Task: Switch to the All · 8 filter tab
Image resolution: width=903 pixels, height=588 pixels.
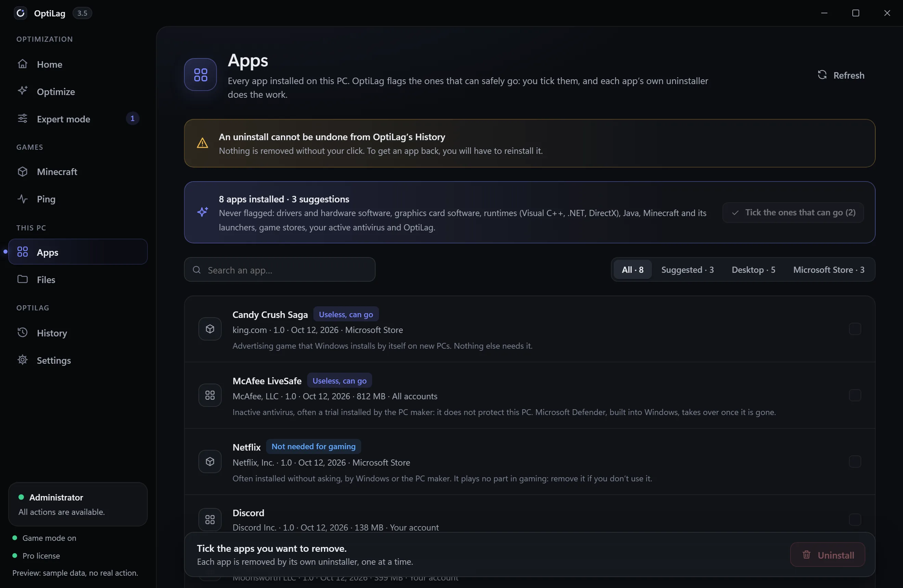Action: tap(632, 269)
